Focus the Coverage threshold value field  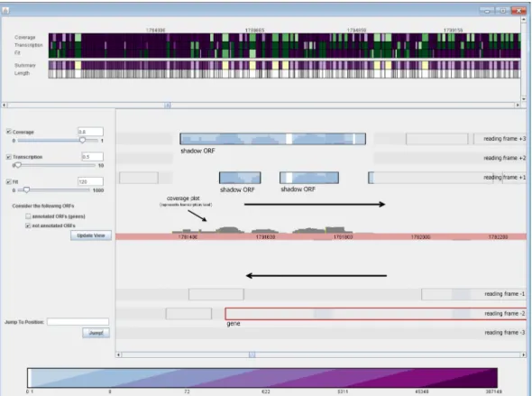90,132
